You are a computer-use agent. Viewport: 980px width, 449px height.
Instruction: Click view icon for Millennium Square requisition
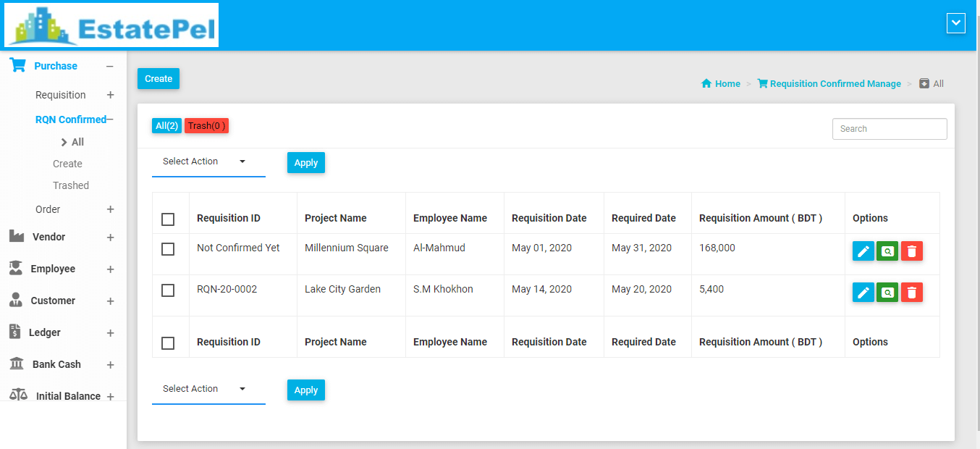[887, 251]
